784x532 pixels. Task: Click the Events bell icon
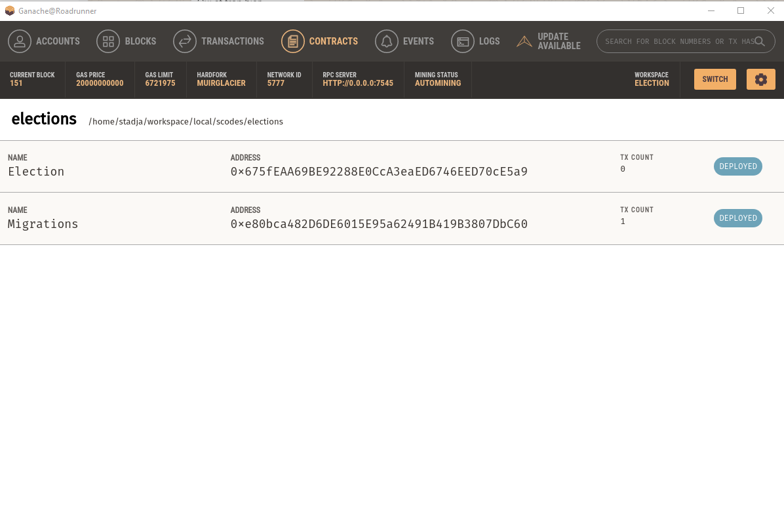pyautogui.click(x=387, y=41)
